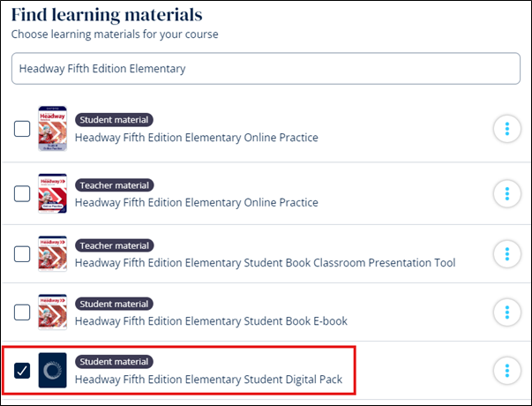Screen dimensions: 532x406
Task: Click 'Teacher material' badge on Online Practice row
Action: [115, 185]
